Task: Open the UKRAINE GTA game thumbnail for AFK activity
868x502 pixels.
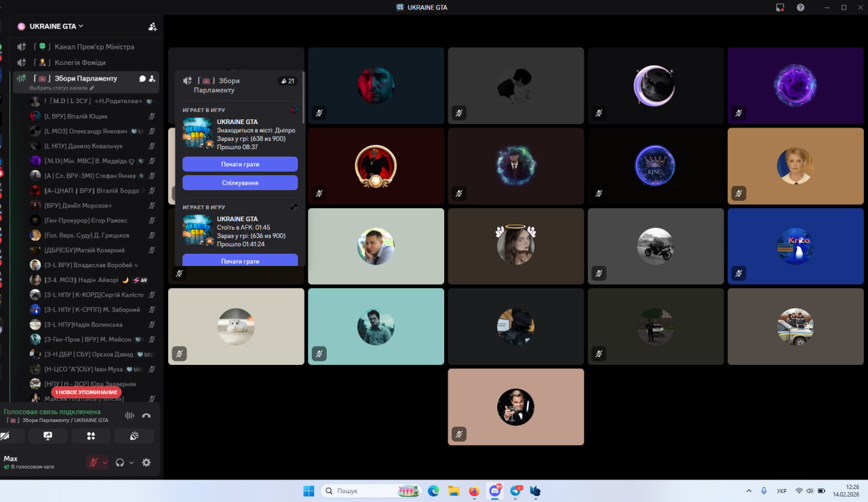Action: 197,230
